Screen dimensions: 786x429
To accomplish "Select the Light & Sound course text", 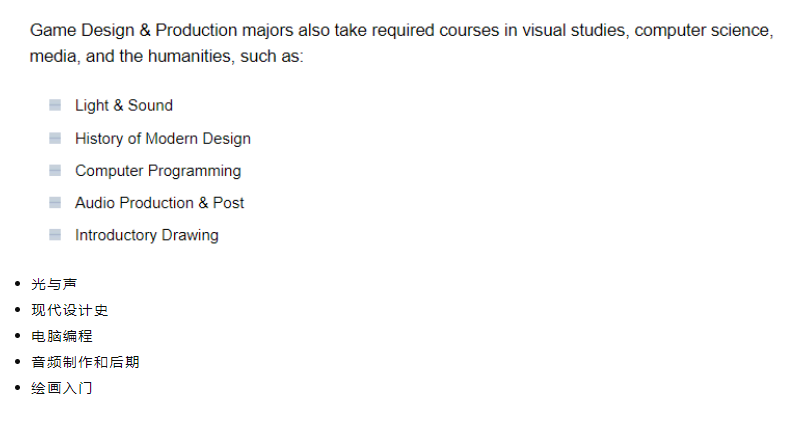I will 124,105.
